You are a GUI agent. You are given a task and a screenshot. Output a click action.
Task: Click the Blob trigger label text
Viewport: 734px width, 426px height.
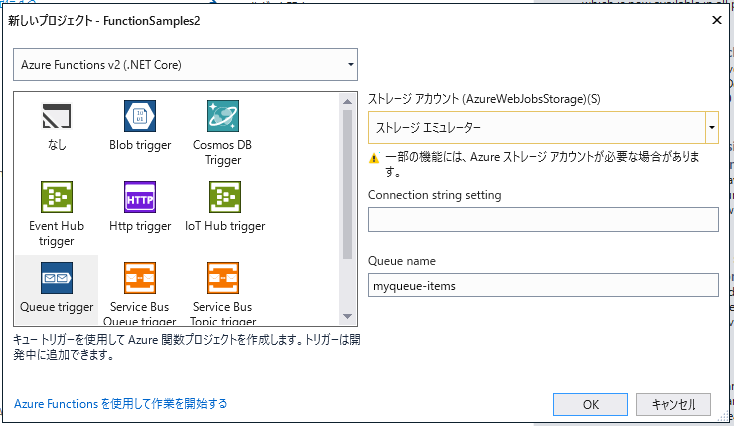click(140, 145)
